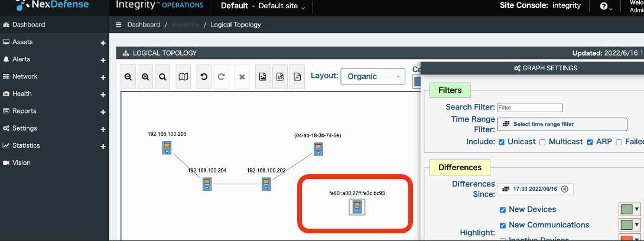Open Vision in the sidebar

21,162
